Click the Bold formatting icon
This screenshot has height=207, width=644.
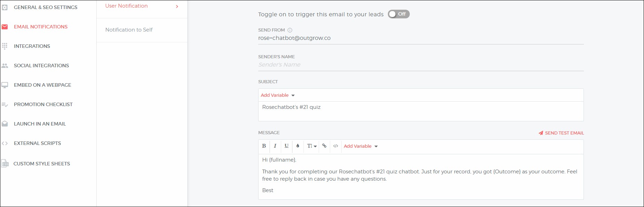tap(264, 146)
